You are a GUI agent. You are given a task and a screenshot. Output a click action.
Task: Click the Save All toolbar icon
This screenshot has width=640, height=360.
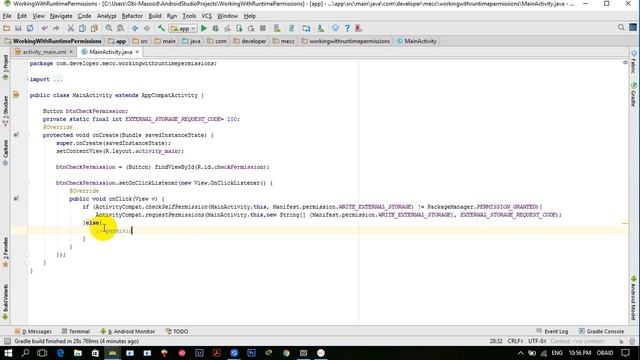[18, 28]
